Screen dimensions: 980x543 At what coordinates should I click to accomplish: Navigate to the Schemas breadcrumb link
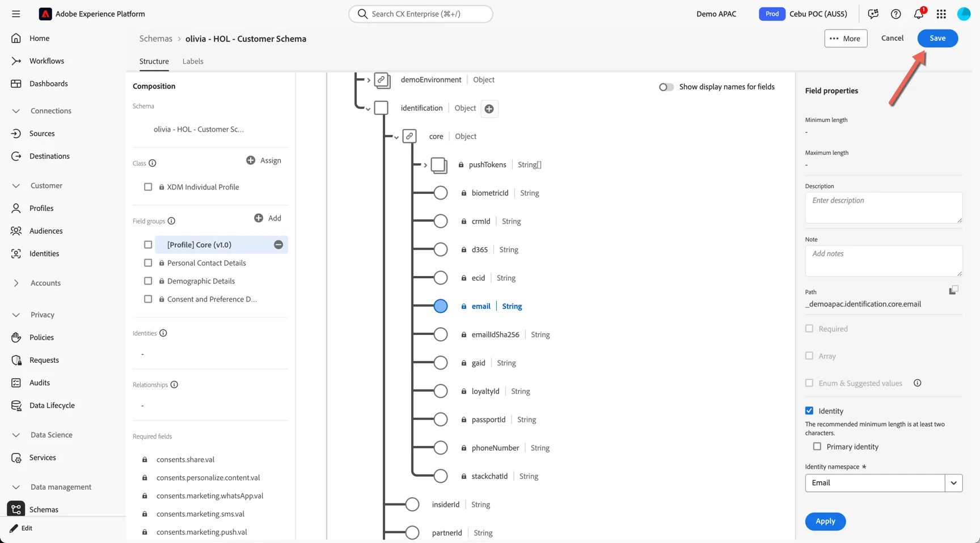[156, 39]
